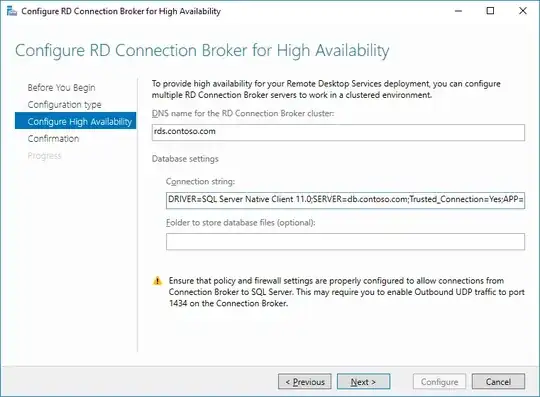Cancel the configuration wizard
This screenshot has height=397, width=540.
click(x=498, y=382)
